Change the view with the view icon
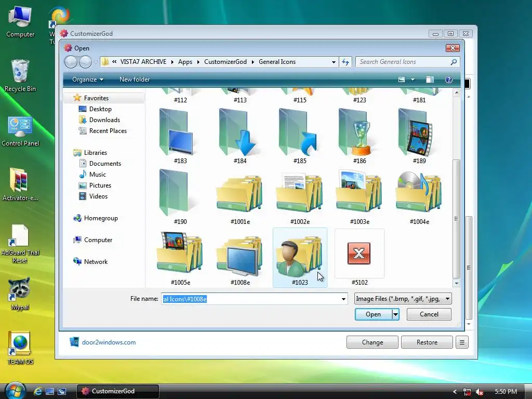The height and width of the screenshot is (399, 532). pos(402,79)
